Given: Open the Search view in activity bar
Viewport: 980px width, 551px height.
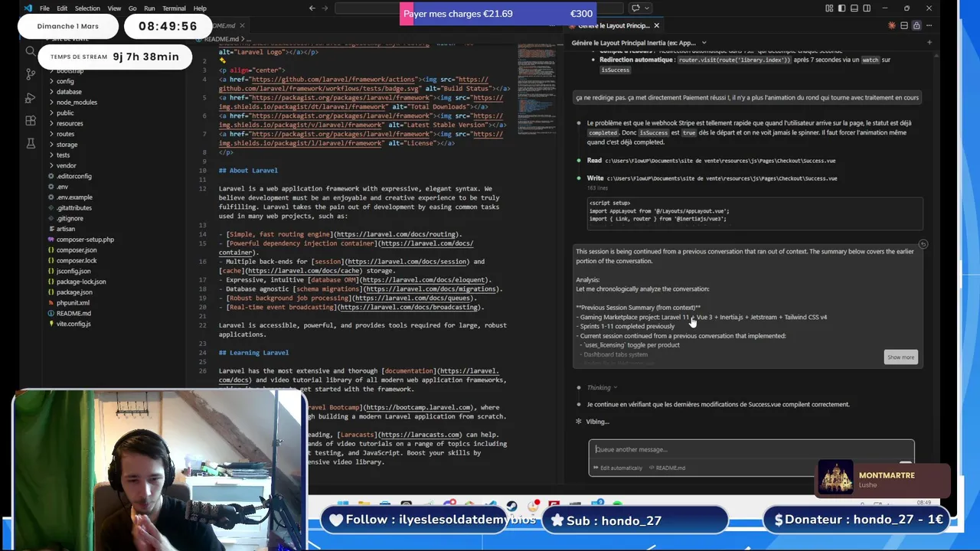Looking at the screenshot, I should tap(31, 51).
